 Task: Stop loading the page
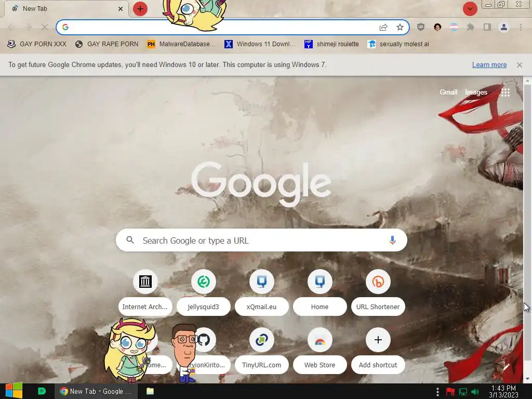(x=45, y=27)
